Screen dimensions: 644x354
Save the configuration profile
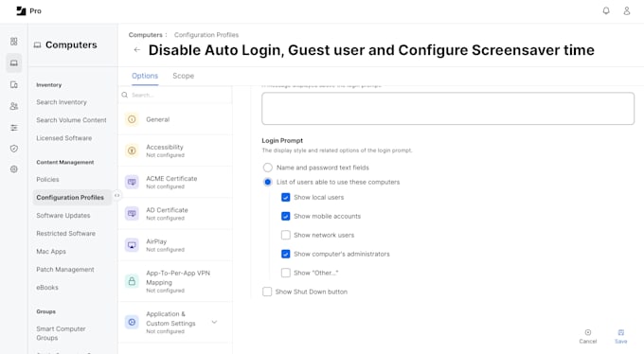click(620, 336)
